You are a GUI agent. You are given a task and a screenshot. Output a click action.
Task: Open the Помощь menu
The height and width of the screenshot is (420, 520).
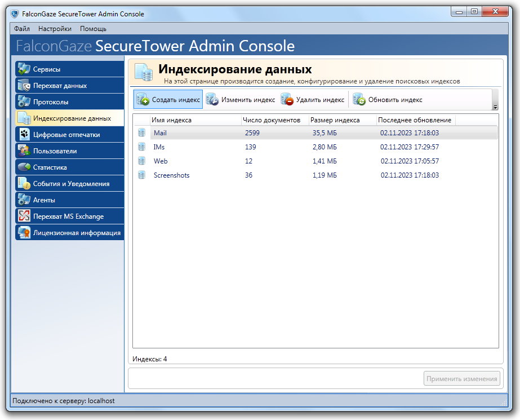pos(93,29)
